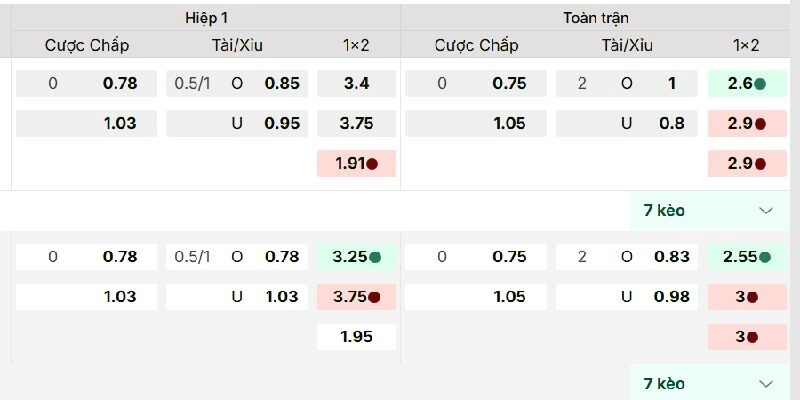
Task: Select the Toàn trận section header
Action: (x=595, y=18)
